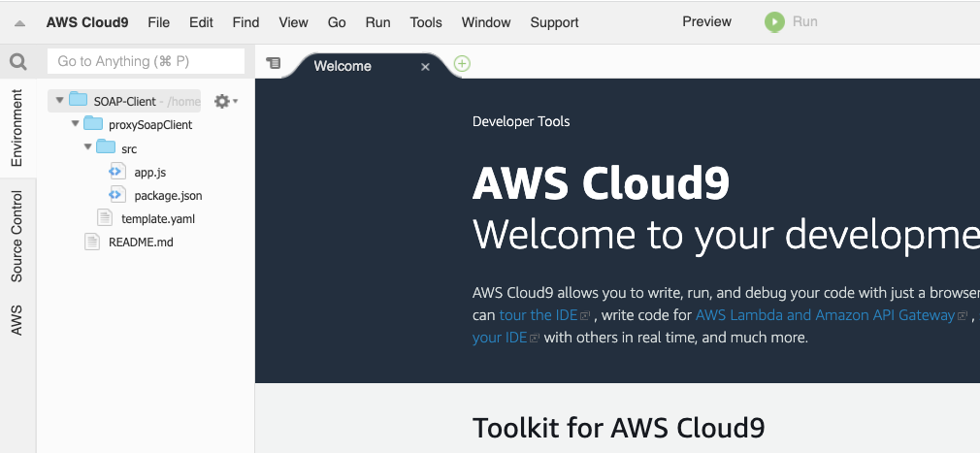Open the Find menu
Viewport: 980px width, 453px height.
245,22
